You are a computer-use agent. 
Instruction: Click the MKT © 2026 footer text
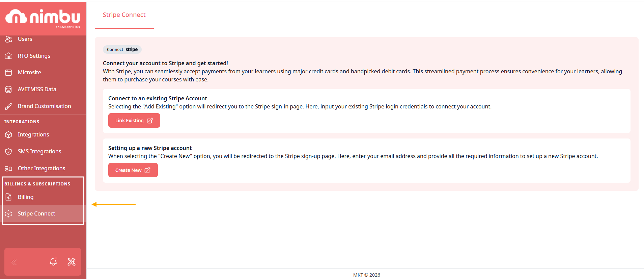point(367,275)
